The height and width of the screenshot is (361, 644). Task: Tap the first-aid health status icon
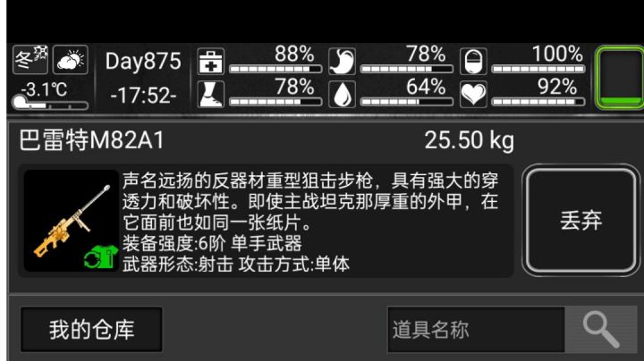(x=211, y=62)
